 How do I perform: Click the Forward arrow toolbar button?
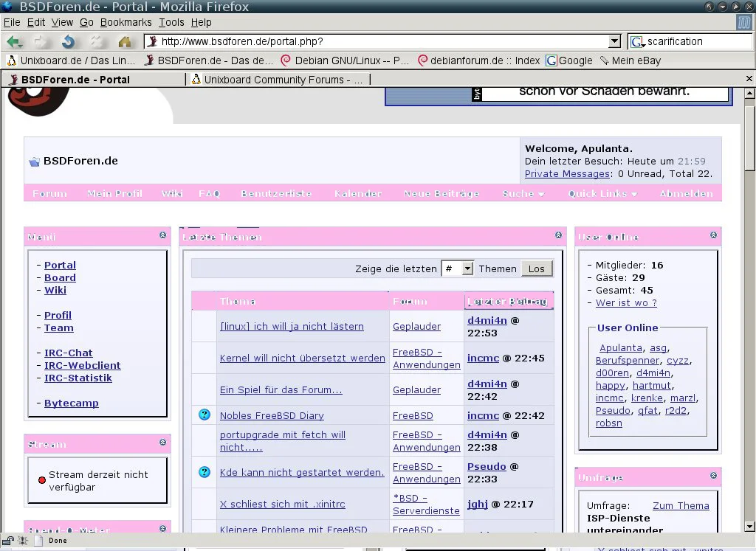[41, 42]
